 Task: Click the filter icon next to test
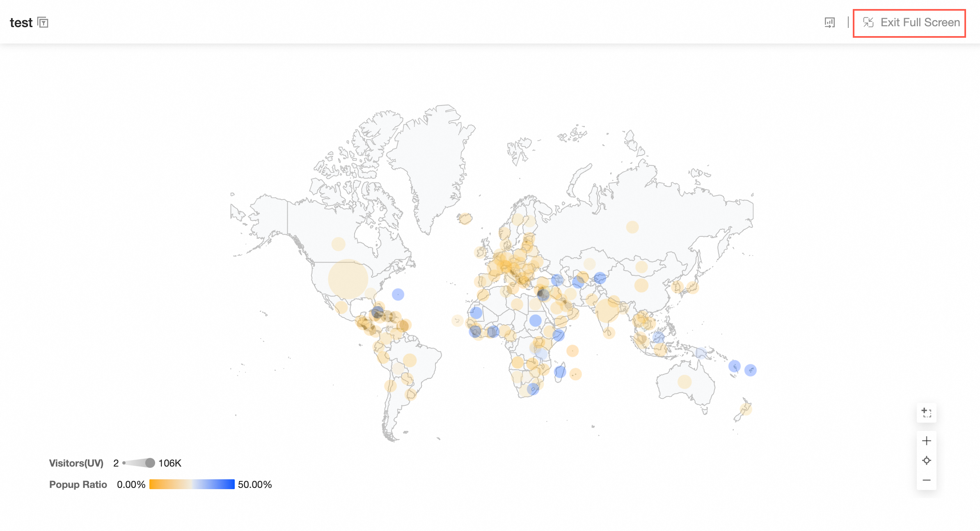pos(43,23)
